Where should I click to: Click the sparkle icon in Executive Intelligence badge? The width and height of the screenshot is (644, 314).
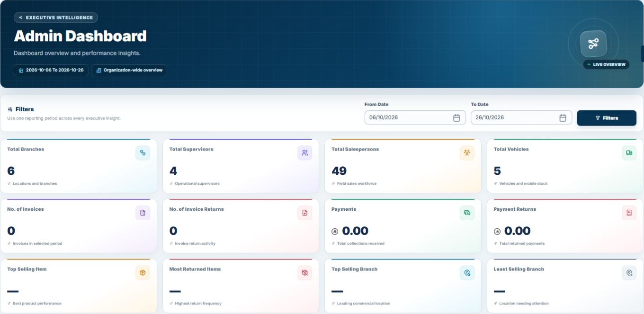coord(21,18)
